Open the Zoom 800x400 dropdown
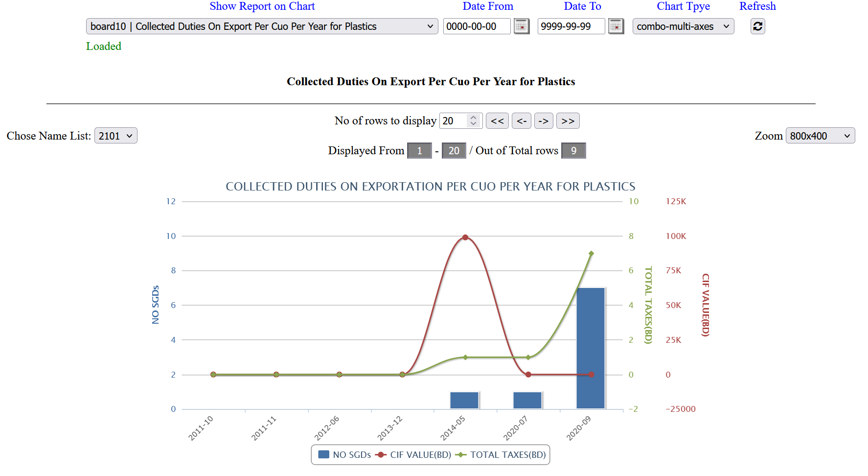Screen dimensions: 868x476 (x=820, y=136)
